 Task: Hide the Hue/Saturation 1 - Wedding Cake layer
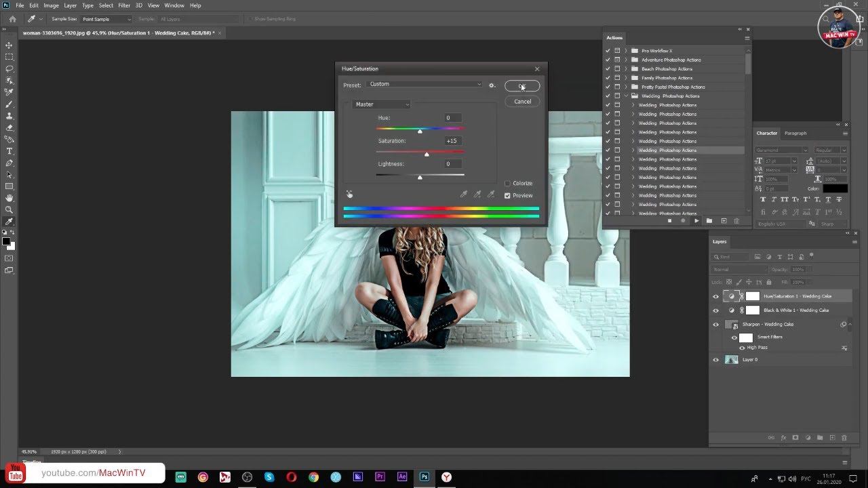(x=715, y=296)
